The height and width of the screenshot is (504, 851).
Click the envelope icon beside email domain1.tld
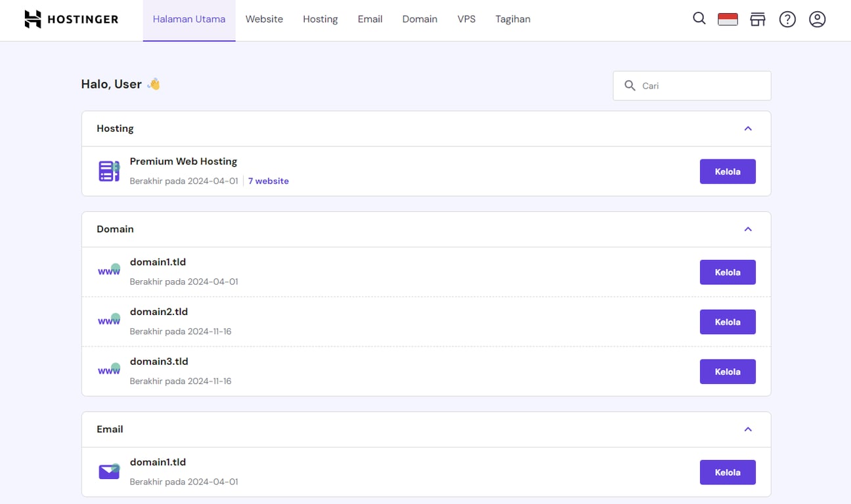pyautogui.click(x=108, y=471)
